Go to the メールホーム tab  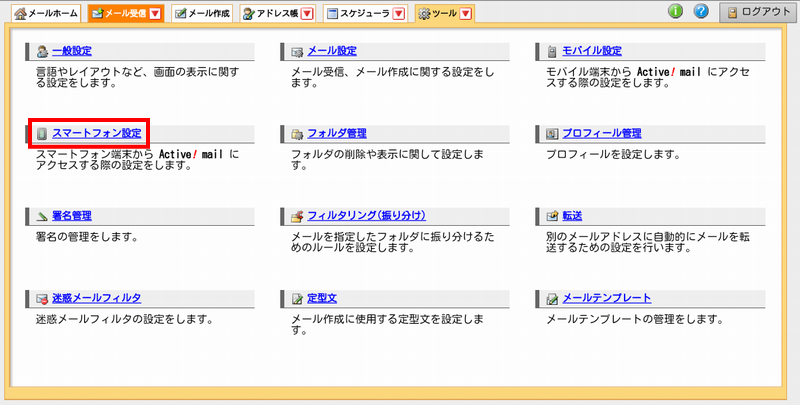pyautogui.click(x=41, y=14)
